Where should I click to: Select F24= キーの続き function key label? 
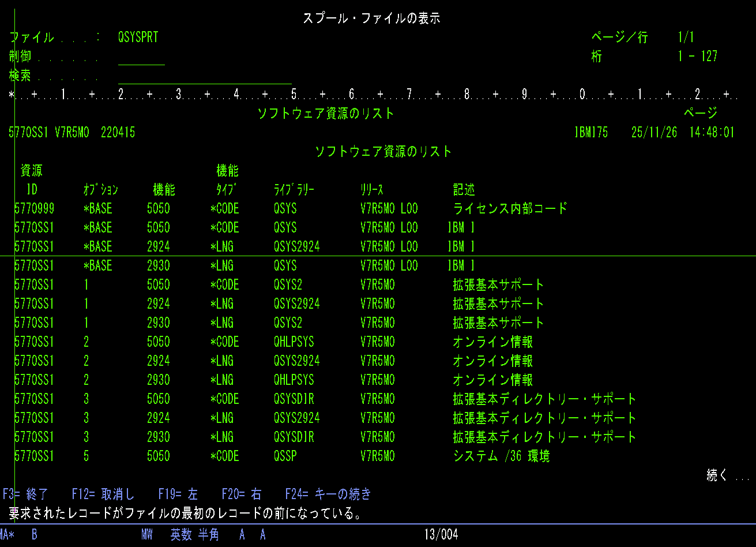[x=329, y=494]
